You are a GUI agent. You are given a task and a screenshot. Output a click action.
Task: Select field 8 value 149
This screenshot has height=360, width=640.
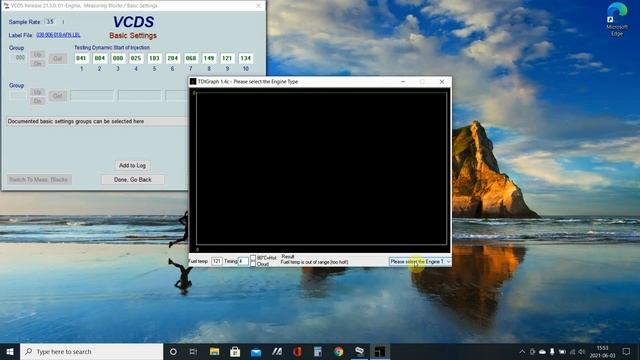click(209, 58)
